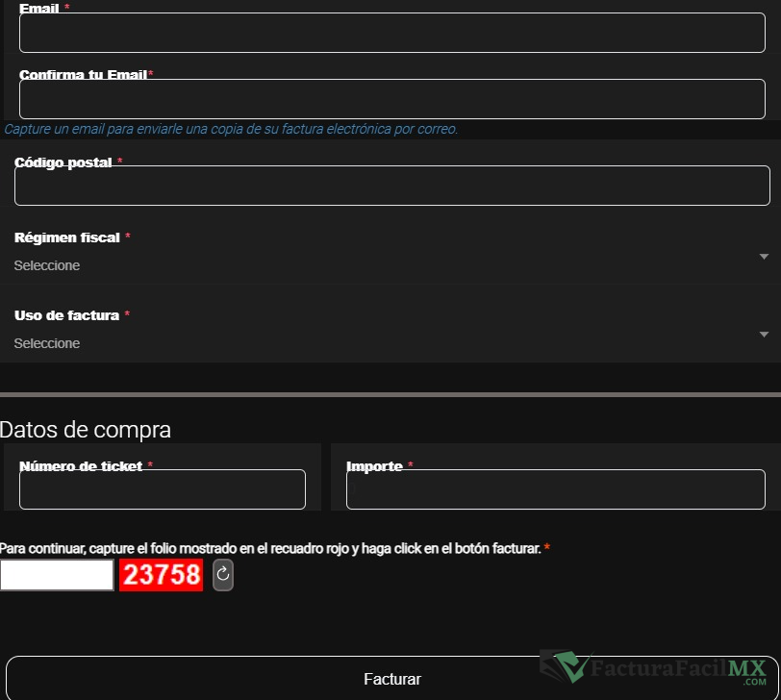Click into the Código postal field
The height and width of the screenshot is (700, 781).
[391, 186]
